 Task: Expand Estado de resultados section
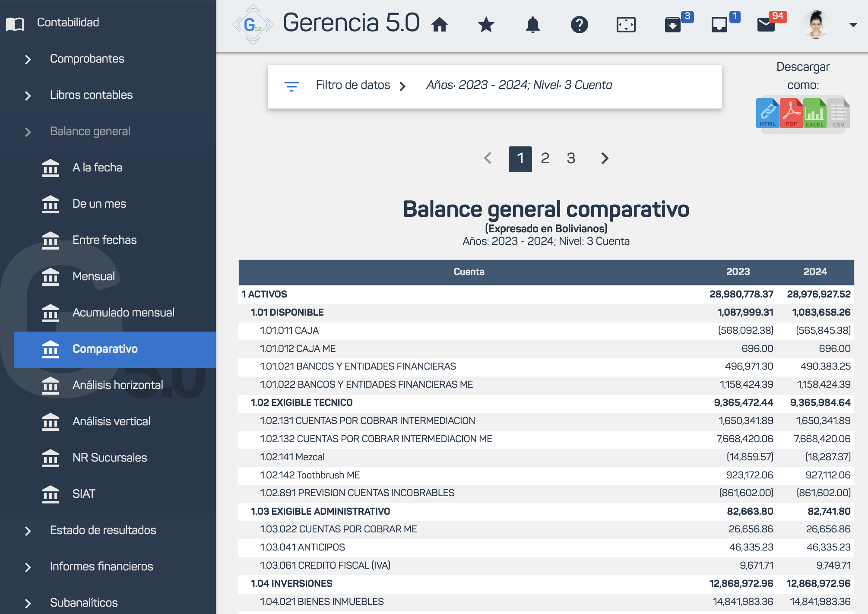tap(102, 530)
